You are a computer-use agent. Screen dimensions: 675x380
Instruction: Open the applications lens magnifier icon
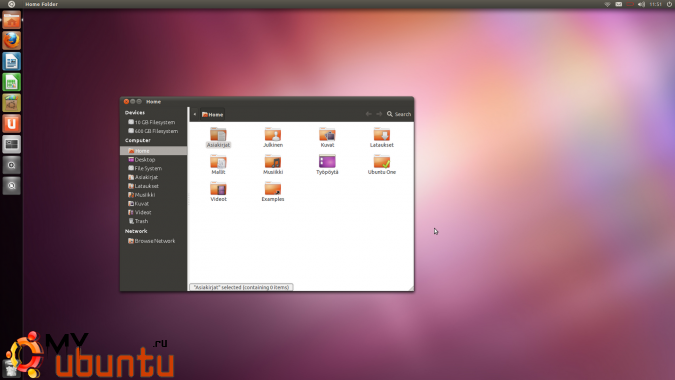(12, 165)
